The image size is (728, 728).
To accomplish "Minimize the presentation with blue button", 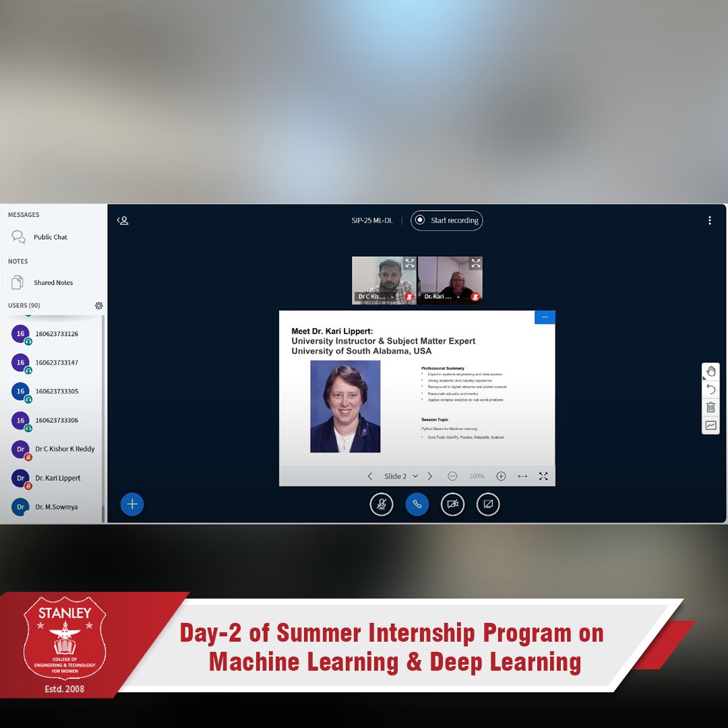I will coord(545,317).
